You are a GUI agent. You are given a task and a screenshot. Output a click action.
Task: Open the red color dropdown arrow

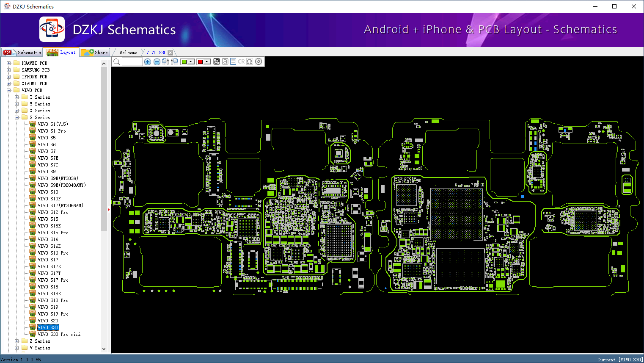207,62
